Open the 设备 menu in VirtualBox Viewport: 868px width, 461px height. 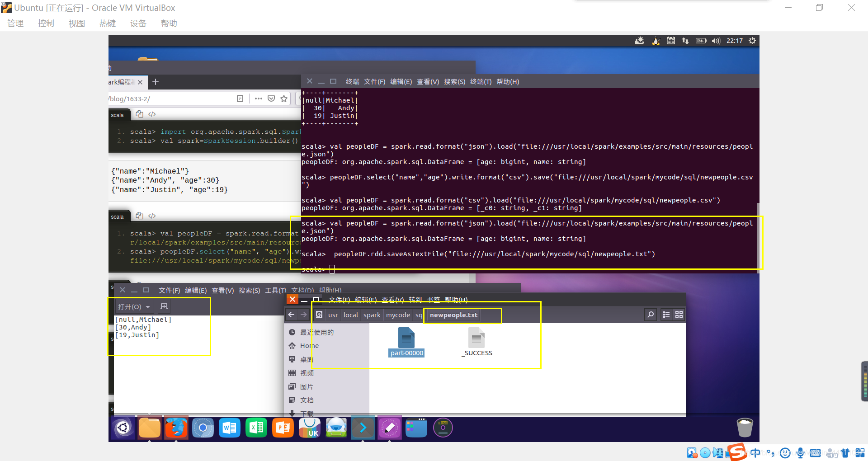click(x=138, y=23)
